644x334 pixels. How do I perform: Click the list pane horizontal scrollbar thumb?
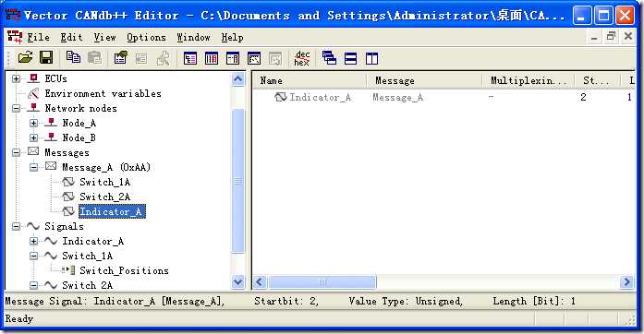click(322, 282)
